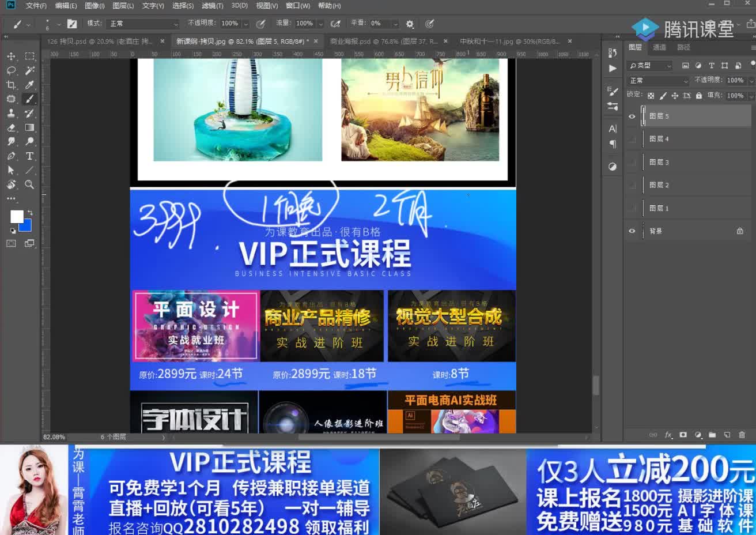The width and height of the screenshot is (756, 535).
Task: Select the Move tool
Action: (12, 56)
